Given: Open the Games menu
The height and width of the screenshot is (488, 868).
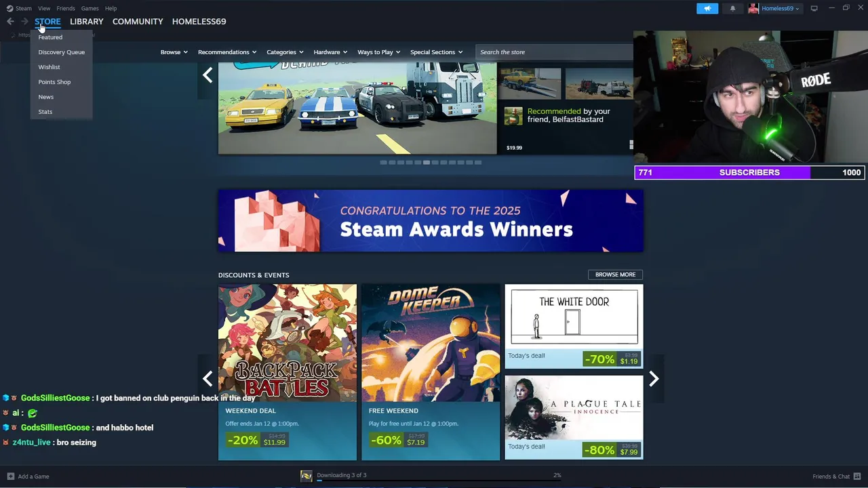Looking at the screenshot, I should tap(90, 8).
